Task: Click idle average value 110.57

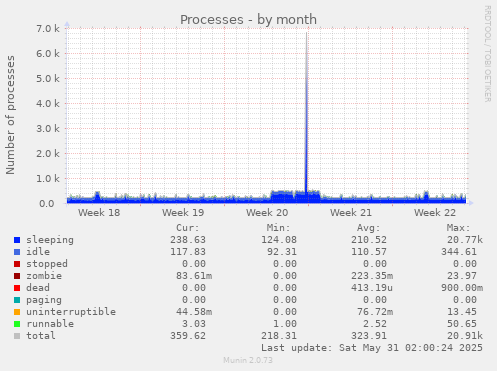Action: point(369,252)
